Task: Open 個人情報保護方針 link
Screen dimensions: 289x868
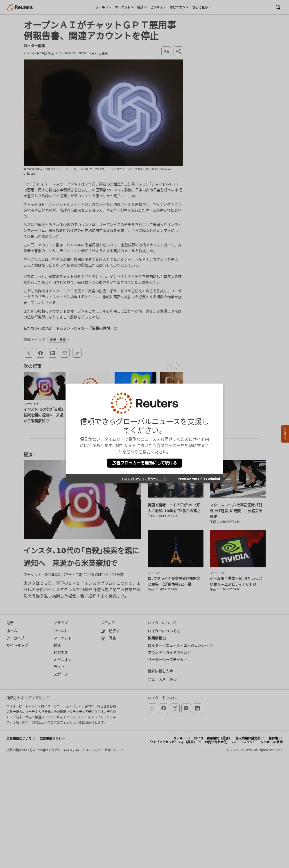Action: (x=250, y=738)
